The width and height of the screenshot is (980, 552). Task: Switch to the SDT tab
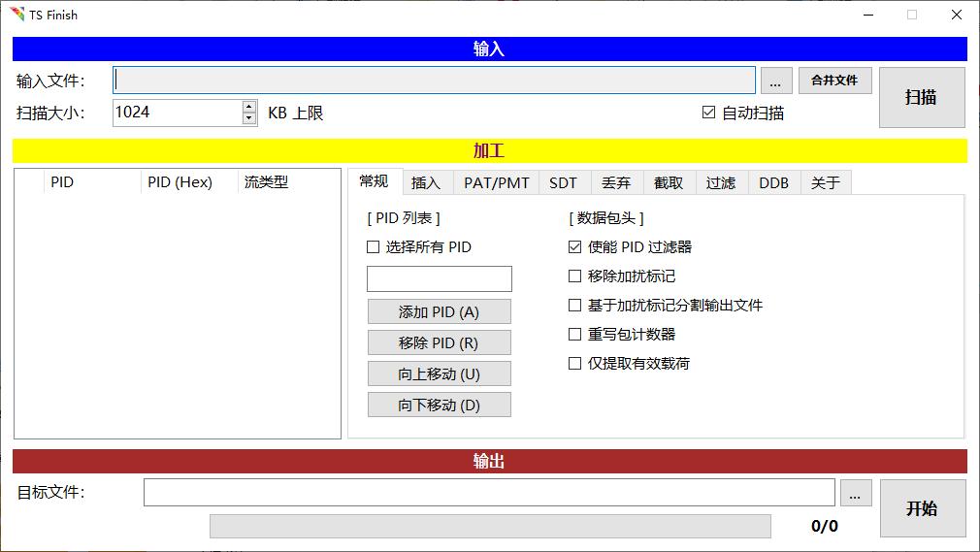563,182
